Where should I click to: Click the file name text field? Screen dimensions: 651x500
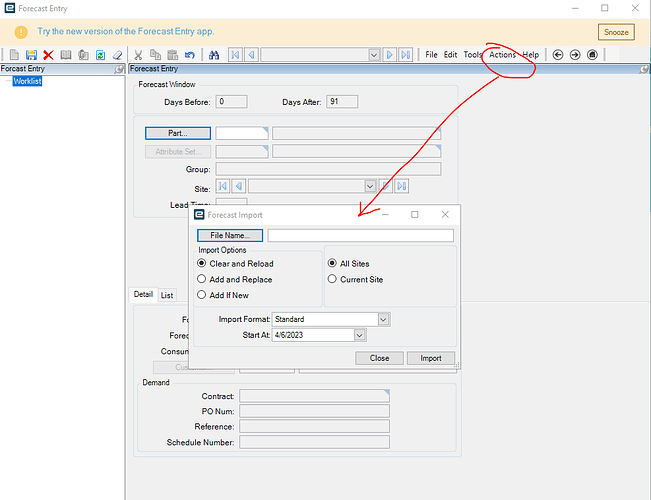pyautogui.click(x=360, y=235)
